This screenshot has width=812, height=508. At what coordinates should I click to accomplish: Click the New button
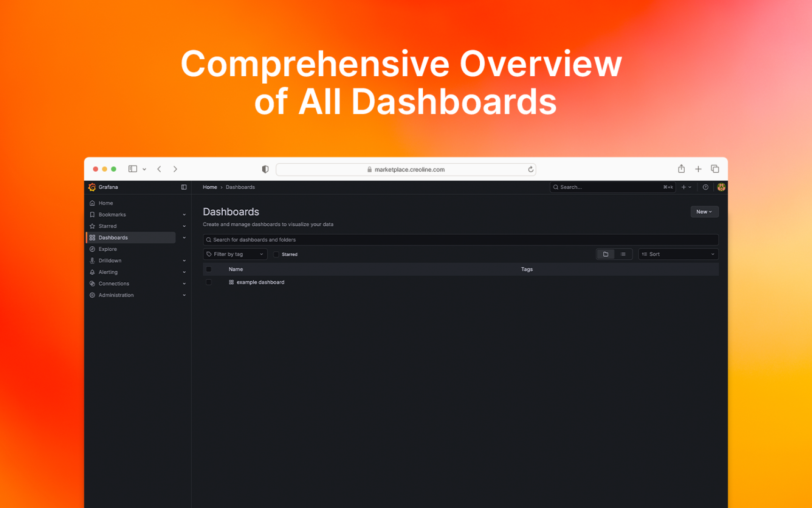point(704,212)
